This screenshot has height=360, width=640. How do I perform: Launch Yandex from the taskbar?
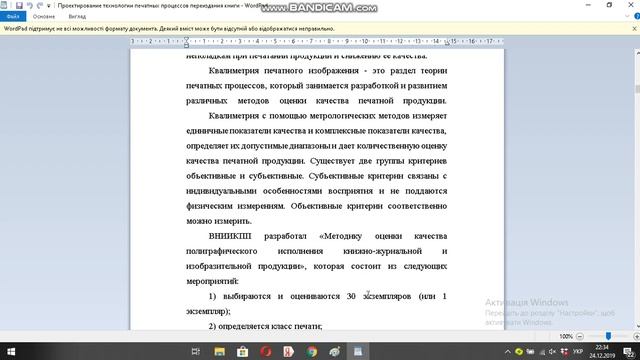point(289,351)
